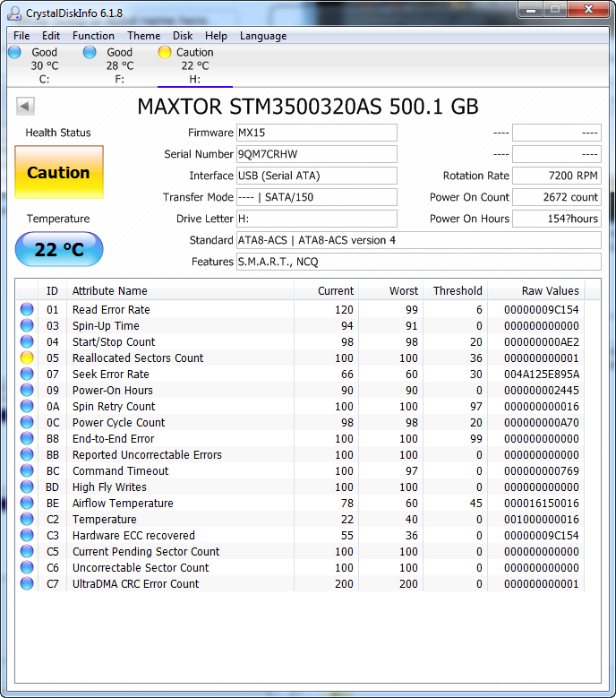The height and width of the screenshot is (698, 616).
Task: Click the Worst column header
Action: tap(390, 290)
